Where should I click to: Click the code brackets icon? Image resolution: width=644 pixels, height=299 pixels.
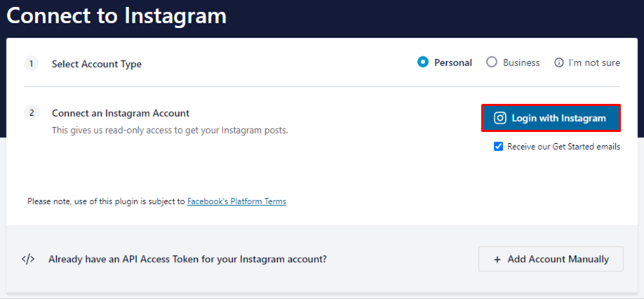28,259
